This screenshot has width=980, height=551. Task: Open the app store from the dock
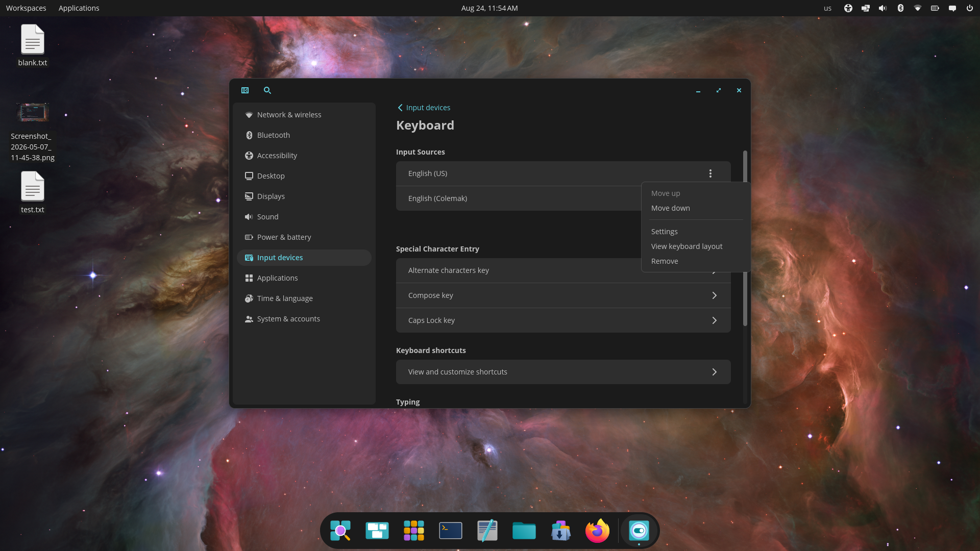[561, 531]
